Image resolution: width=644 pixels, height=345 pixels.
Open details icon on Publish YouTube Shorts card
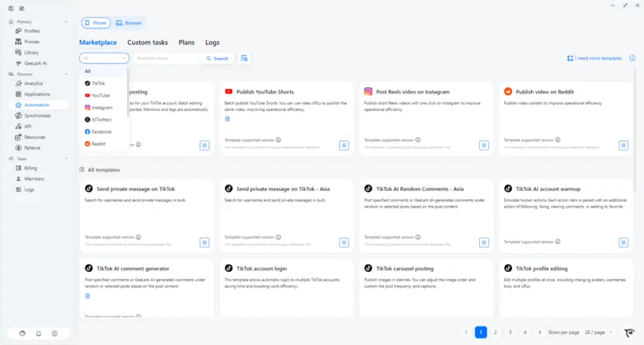344,145
